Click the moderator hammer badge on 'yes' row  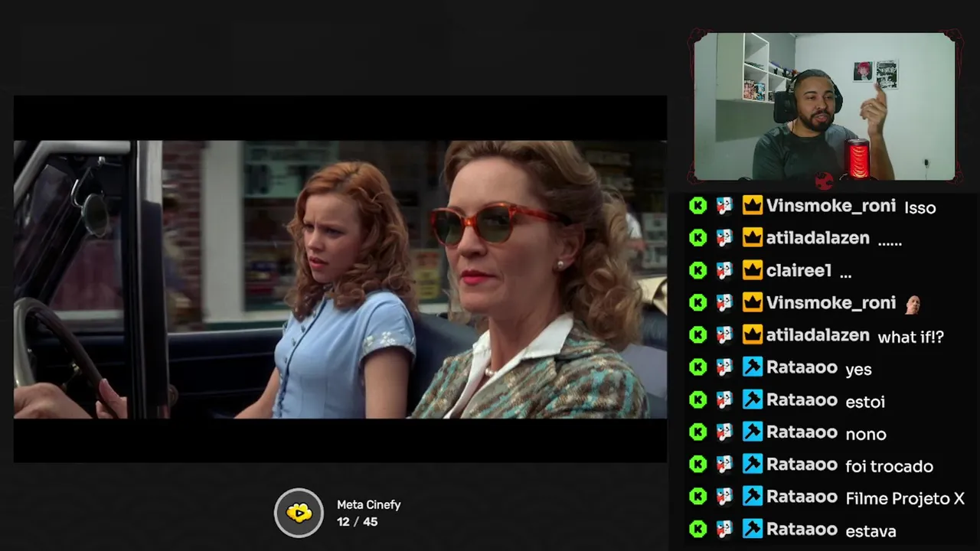click(753, 367)
